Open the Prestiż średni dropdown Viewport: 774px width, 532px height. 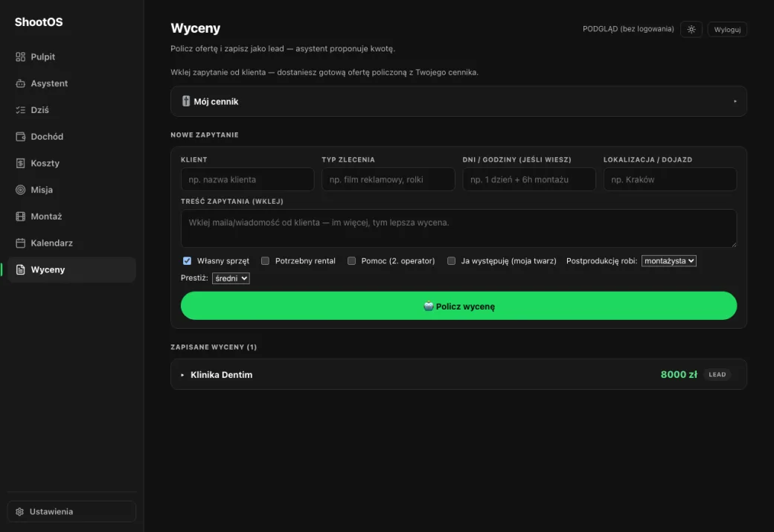click(x=231, y=278)
